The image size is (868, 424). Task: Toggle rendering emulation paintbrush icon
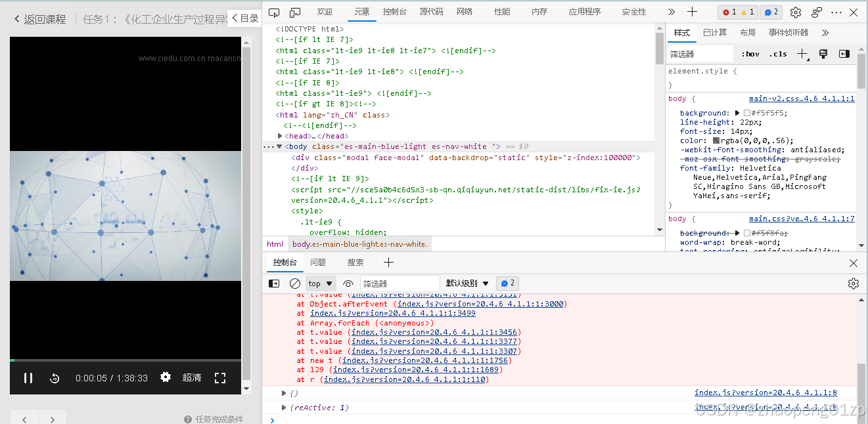pos(823,54)
